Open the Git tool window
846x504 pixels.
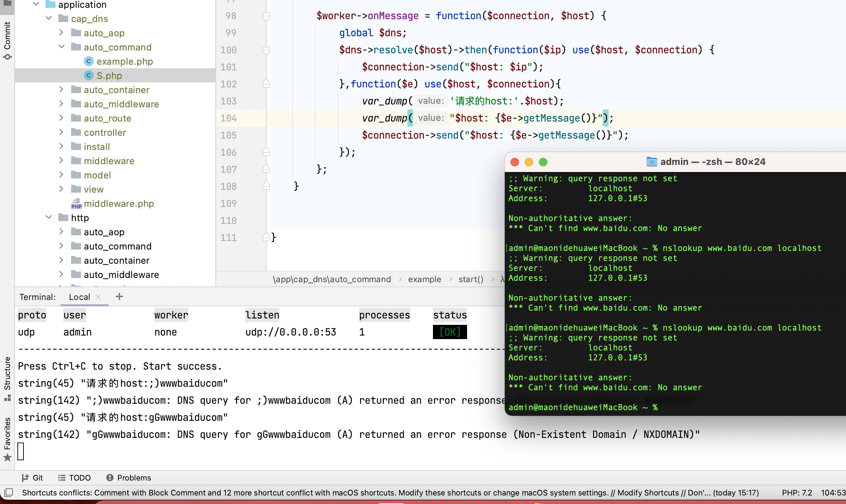coord(32,478)
